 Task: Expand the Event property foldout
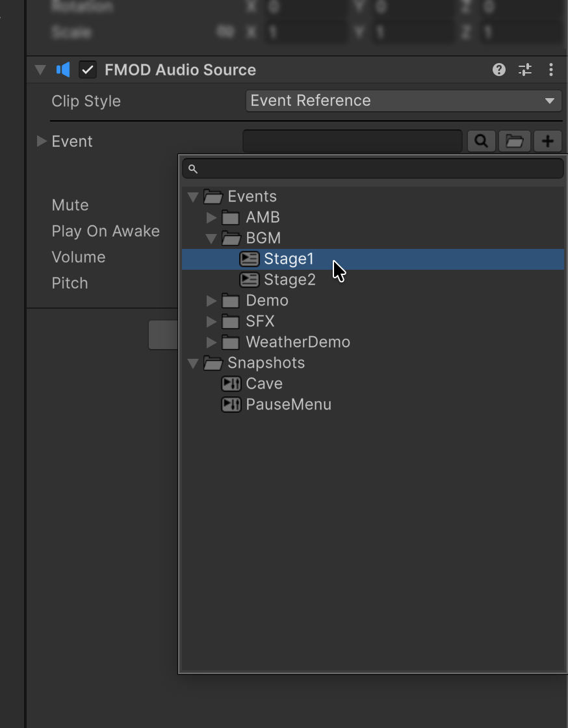[42, 140]
